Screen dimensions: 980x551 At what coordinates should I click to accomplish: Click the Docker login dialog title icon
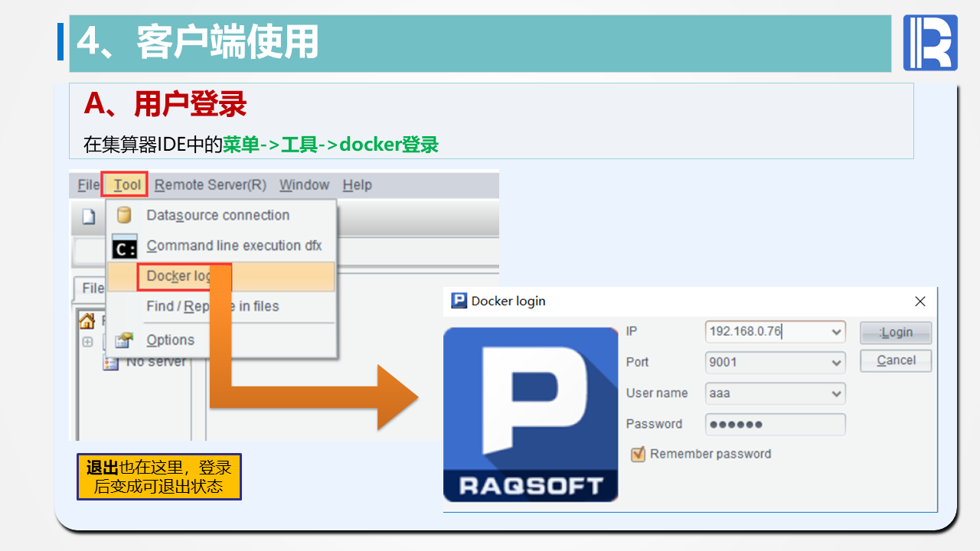tap(459, 301)
